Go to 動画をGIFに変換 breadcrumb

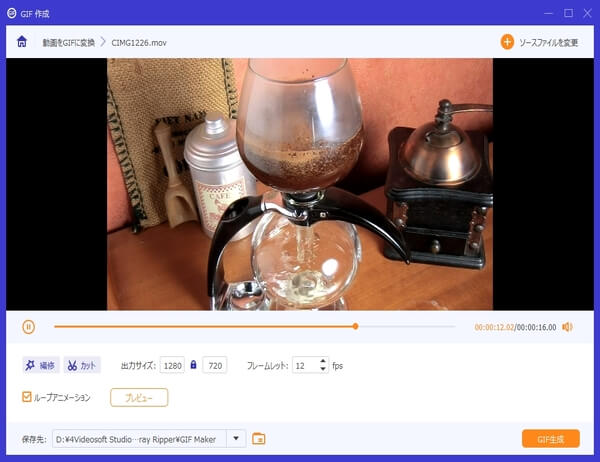click(68, 42)
